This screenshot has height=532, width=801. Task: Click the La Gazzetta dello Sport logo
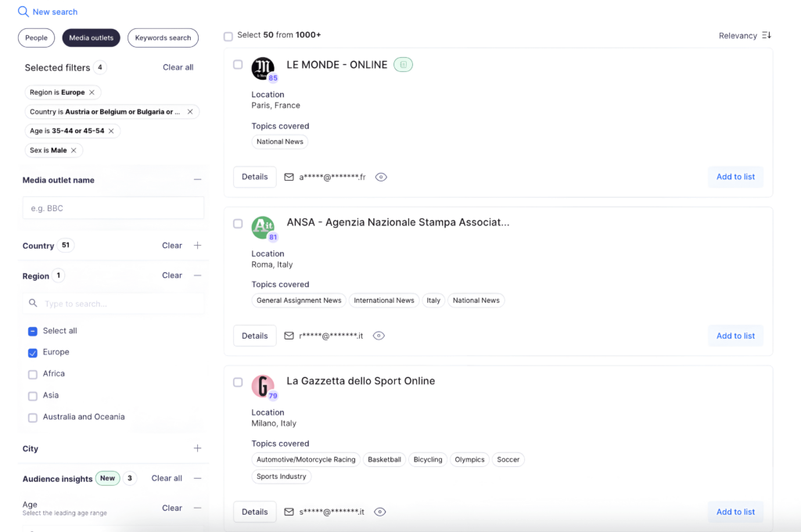[263, 386]
